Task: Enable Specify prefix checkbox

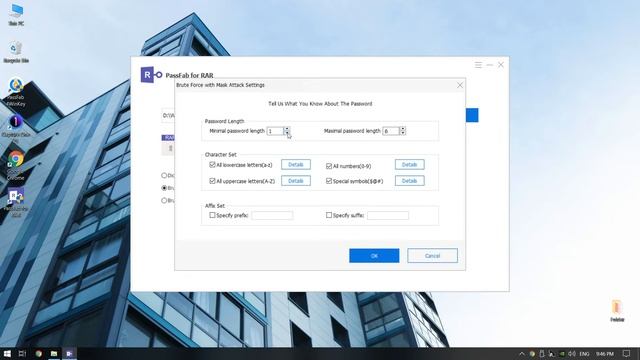Action: (212, 215)
